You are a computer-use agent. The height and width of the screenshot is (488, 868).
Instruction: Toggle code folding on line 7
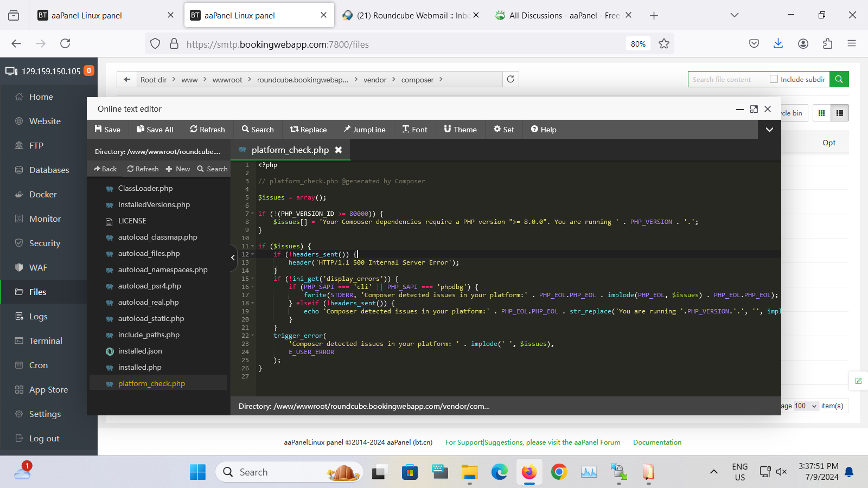pyautogui.click(x=253, y=214)
